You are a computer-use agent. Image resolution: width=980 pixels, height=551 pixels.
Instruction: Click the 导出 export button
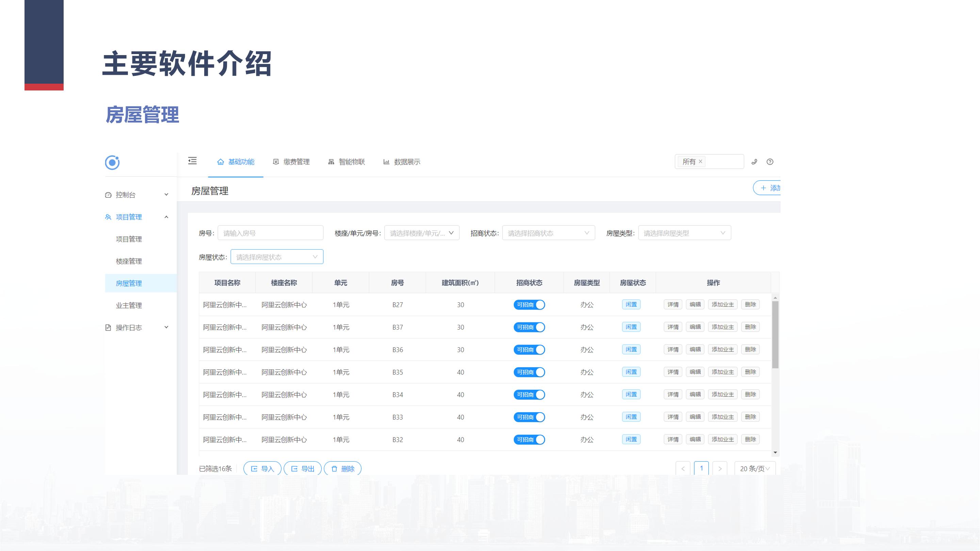pos(303,468)
